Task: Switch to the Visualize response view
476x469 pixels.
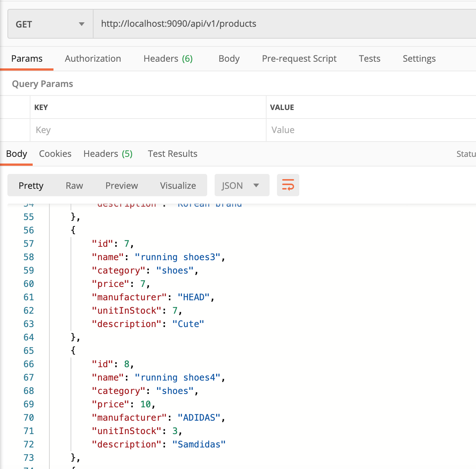Action: tap(178, 185)
